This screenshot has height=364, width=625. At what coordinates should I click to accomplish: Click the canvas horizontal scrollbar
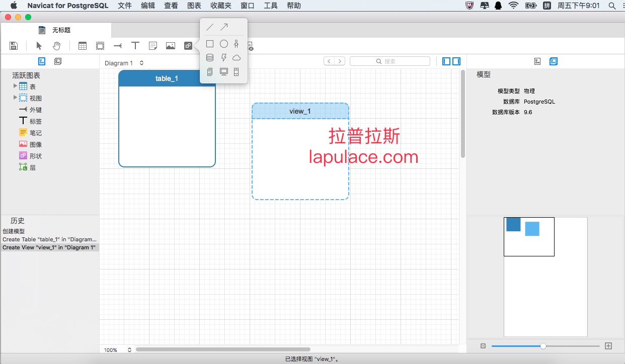223,349
